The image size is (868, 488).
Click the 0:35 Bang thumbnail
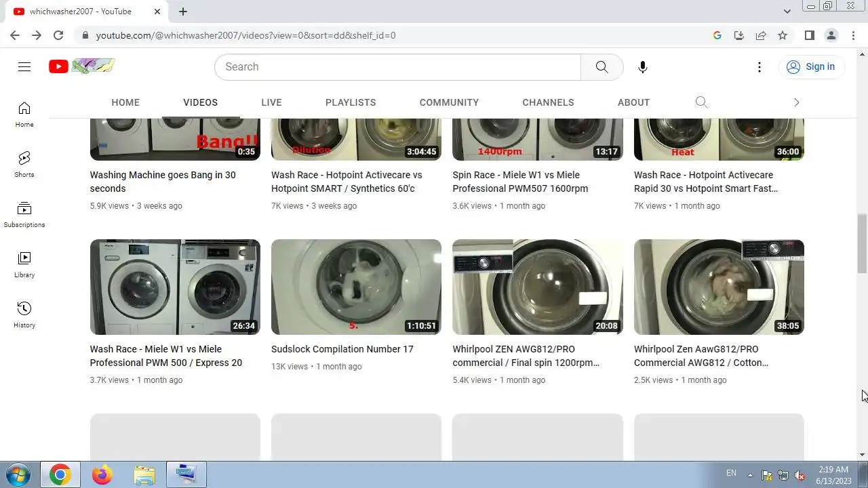pyautogui.click(x=175, y=139)
